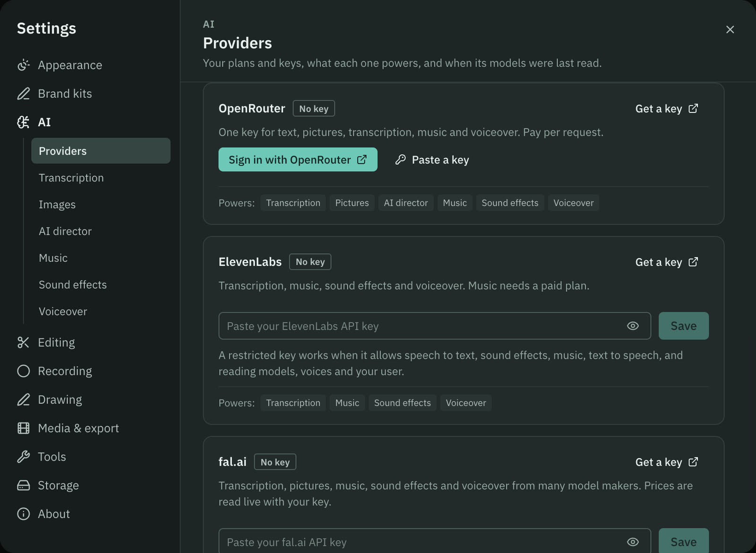Reveal ElevenLabs API key with eye icon
The height and width of the screenshot is (553, 756).
(633, 326)
